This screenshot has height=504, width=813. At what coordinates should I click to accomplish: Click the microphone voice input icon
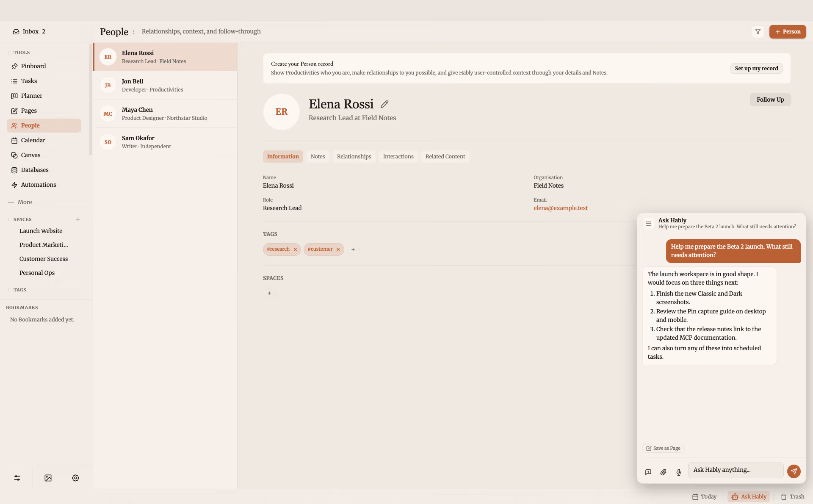679,472
